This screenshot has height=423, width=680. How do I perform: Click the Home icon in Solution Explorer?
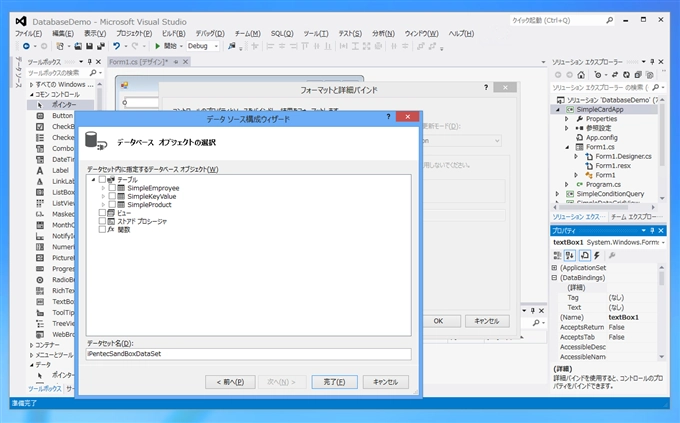pyautogui.click(x=581, y=75)
